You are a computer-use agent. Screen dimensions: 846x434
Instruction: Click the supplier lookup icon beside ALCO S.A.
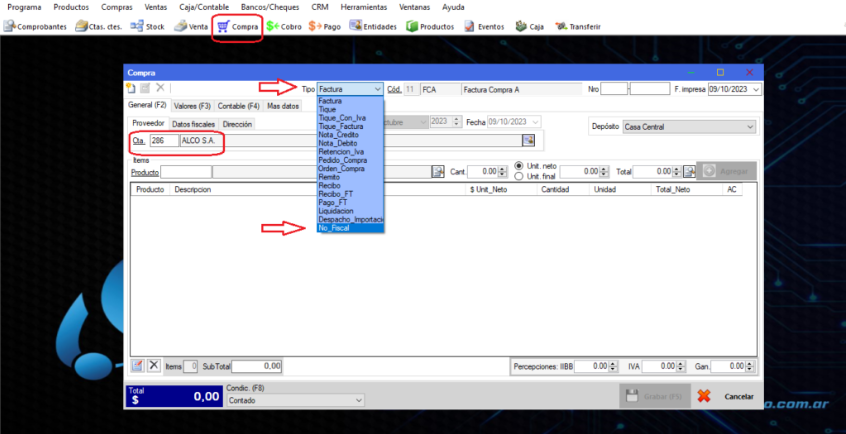528,140
